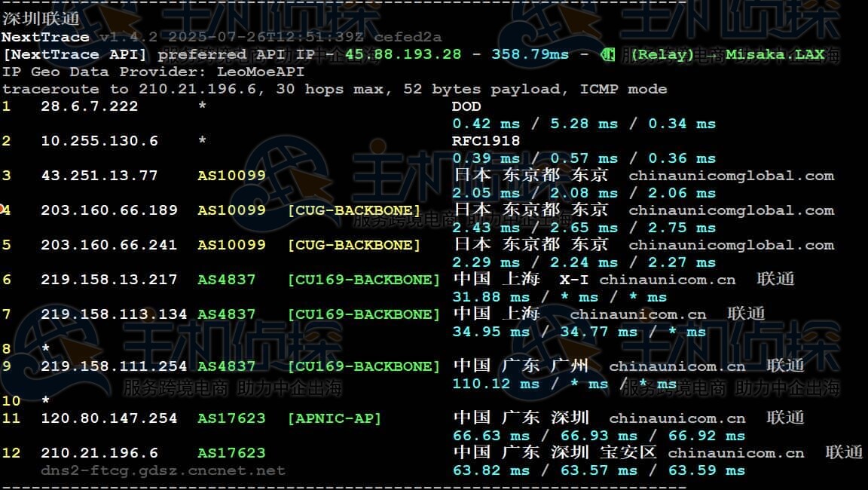Click the [CUG-BACKBONE] tag for 203.160.66.189
Image resolution: width=868 pixels, height=490 pixels.
click(354, 210)
